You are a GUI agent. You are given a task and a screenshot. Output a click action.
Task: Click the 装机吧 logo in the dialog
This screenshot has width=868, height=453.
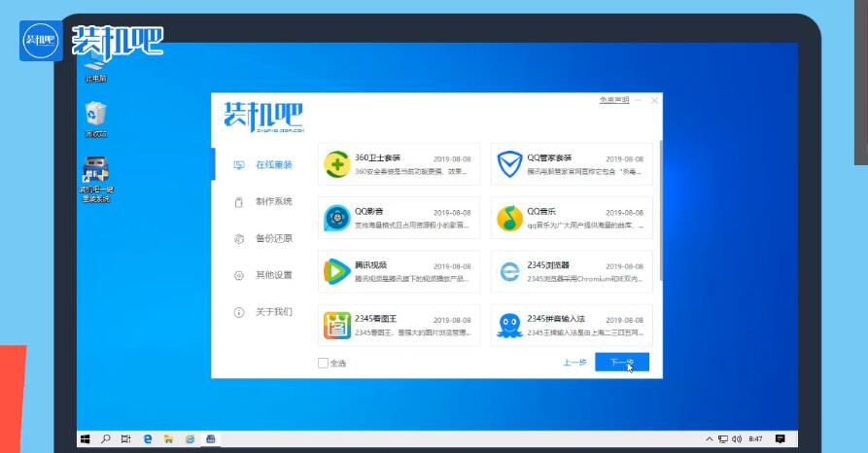[x=264, y=117]
